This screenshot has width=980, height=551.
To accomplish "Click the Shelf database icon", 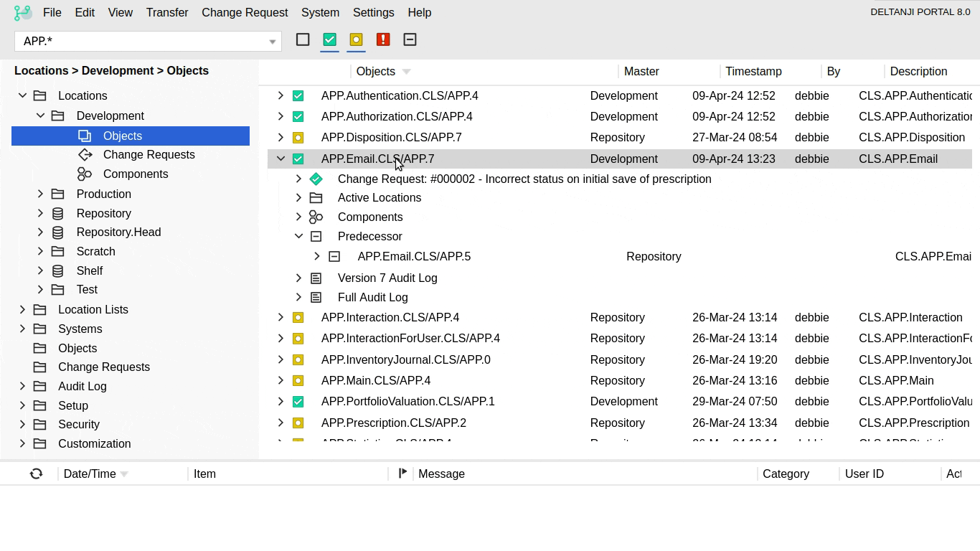I will (x=58, y=270).
